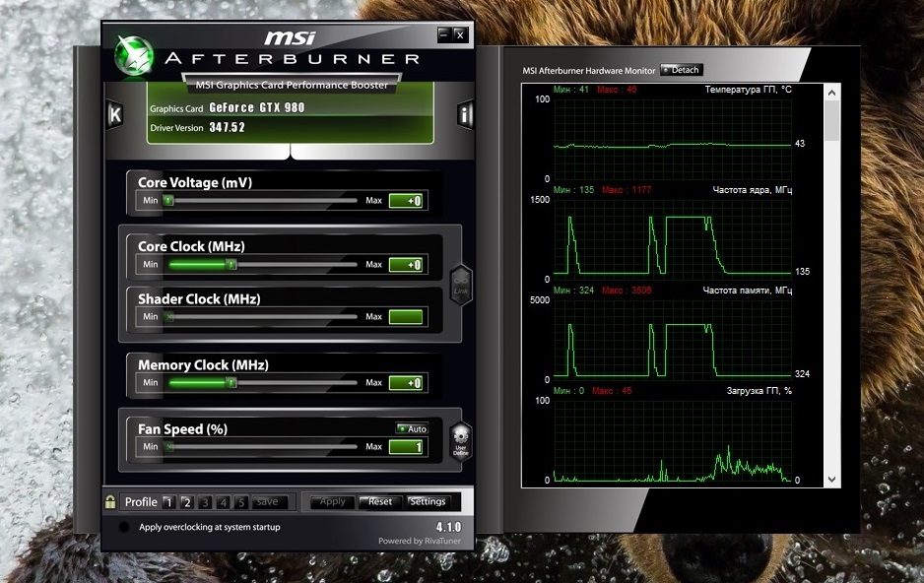
Task: Select profile slot 3
Action: tap(205, 502)
